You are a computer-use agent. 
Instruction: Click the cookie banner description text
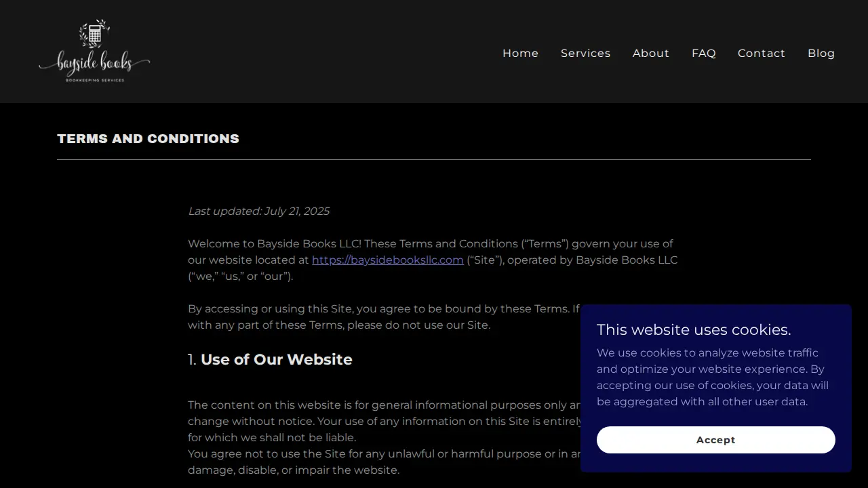pos(713,377)
